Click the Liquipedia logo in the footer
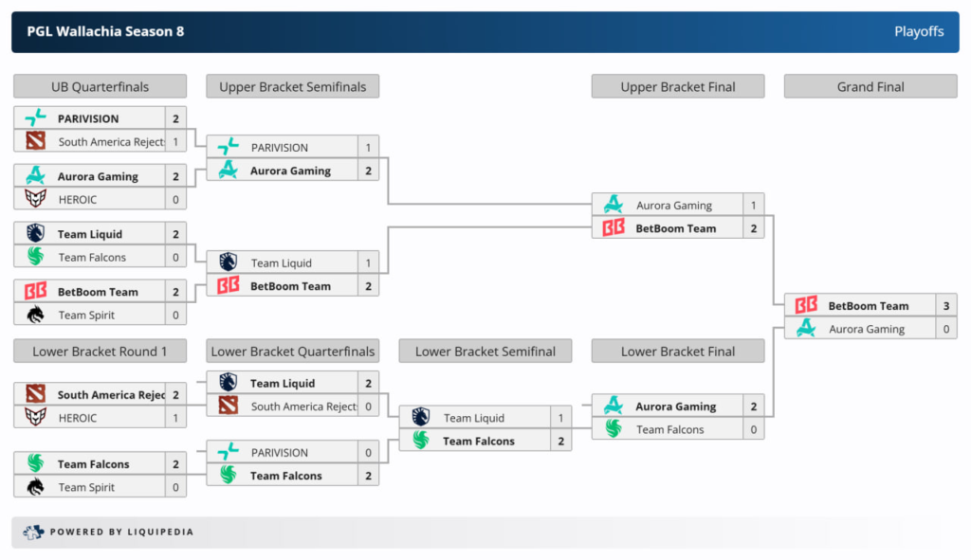Screen dimensions: 971x560 pyautogui.click(x=33, y=532)
